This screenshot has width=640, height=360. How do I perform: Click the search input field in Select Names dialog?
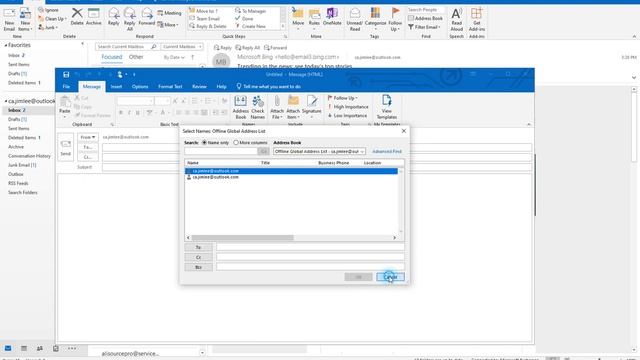pos(220,151)
